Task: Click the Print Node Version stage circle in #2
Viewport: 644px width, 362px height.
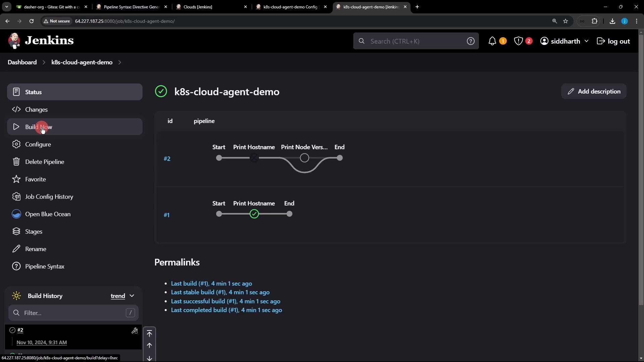Action: point(304,158)
